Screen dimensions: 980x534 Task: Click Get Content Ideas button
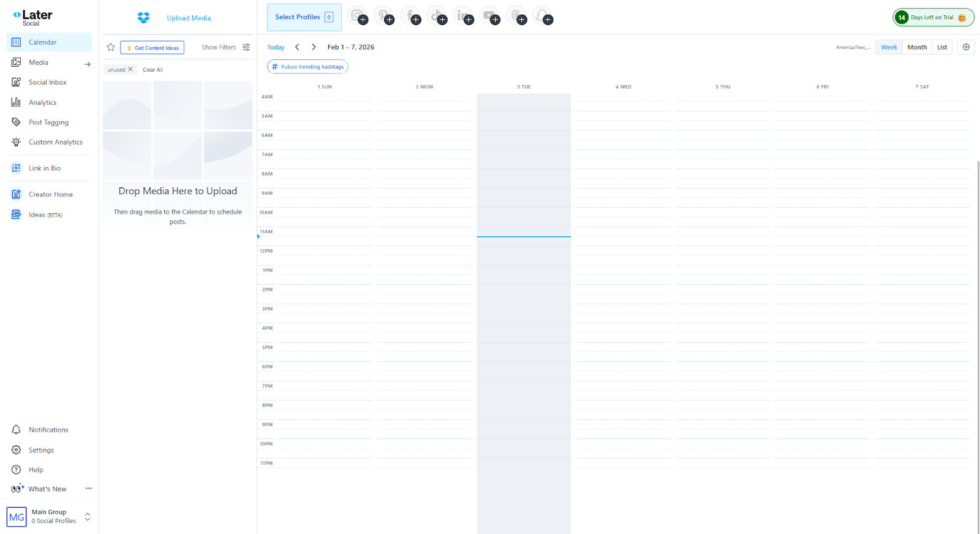[x=153, y=48]
